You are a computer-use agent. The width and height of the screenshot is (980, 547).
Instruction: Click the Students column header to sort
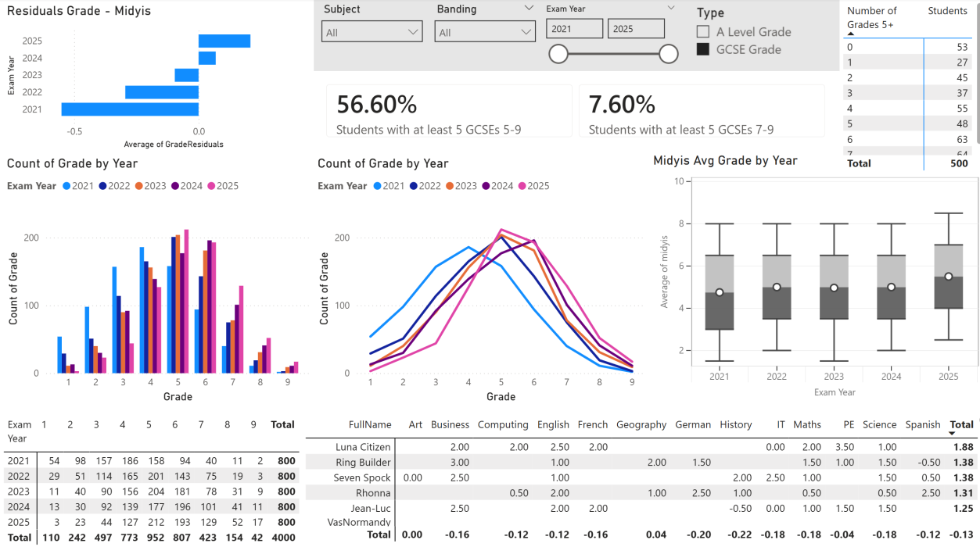click(948, 11)
